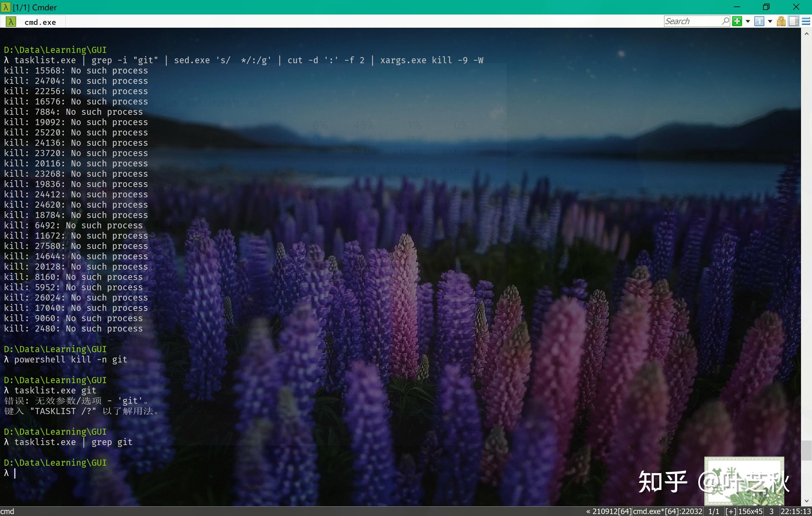Click 'cmd' in the status bar

7,511
